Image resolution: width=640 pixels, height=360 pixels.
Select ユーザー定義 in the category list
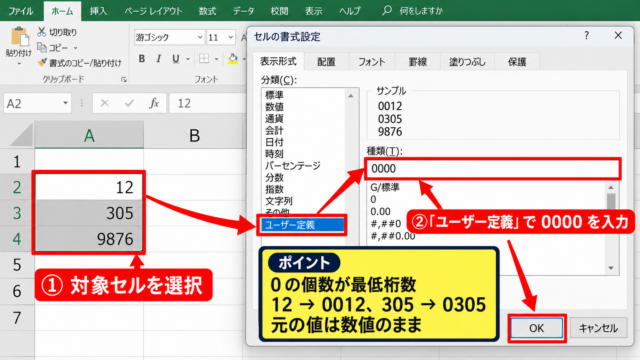(x=302, y=225)
